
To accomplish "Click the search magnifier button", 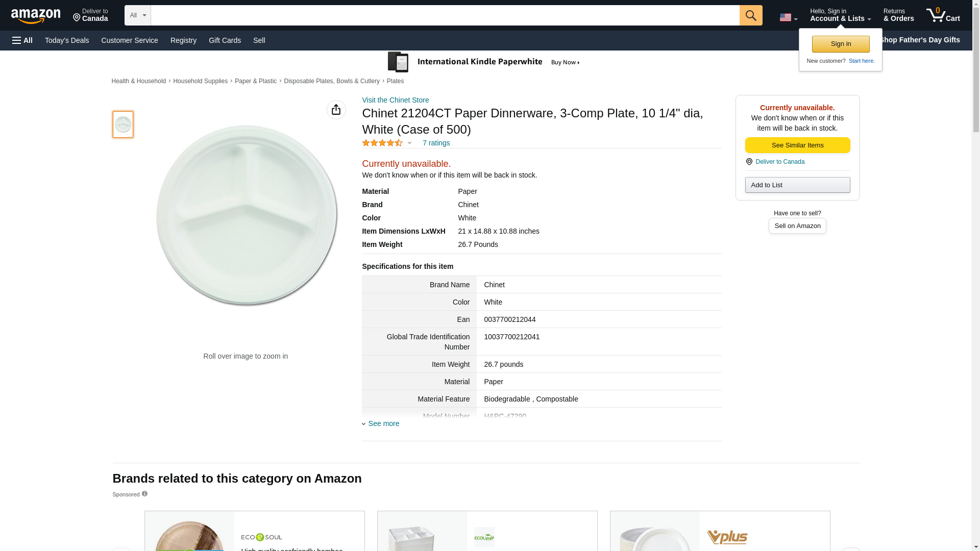I will click(x=750, y=15).
